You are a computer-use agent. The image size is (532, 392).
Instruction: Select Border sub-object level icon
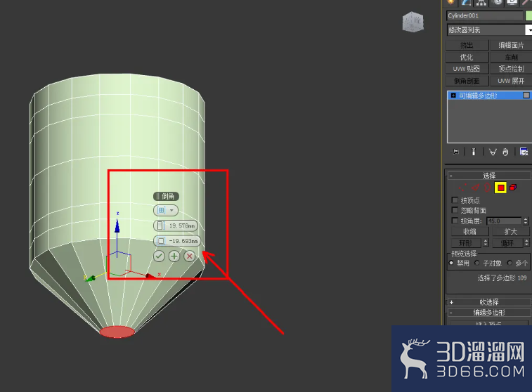488,187
